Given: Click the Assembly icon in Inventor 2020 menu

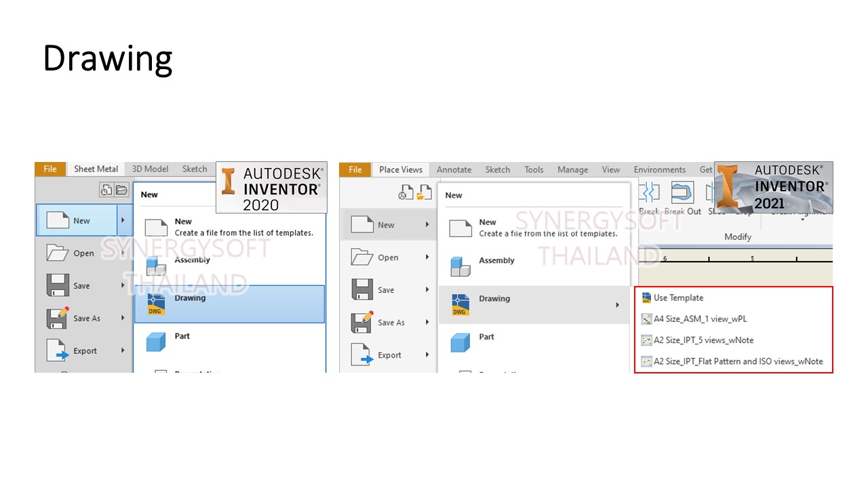Looking at the screenshot, I should click(x=156, y=266).
